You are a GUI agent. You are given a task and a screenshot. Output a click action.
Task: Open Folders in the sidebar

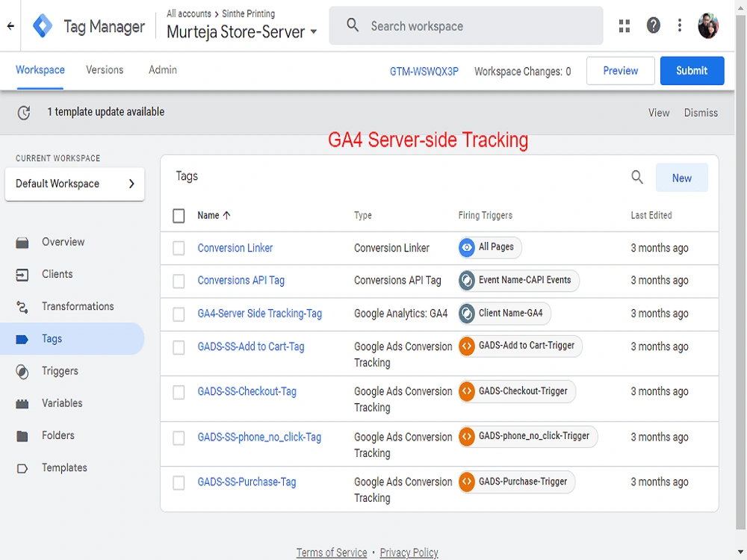point(58,436)
